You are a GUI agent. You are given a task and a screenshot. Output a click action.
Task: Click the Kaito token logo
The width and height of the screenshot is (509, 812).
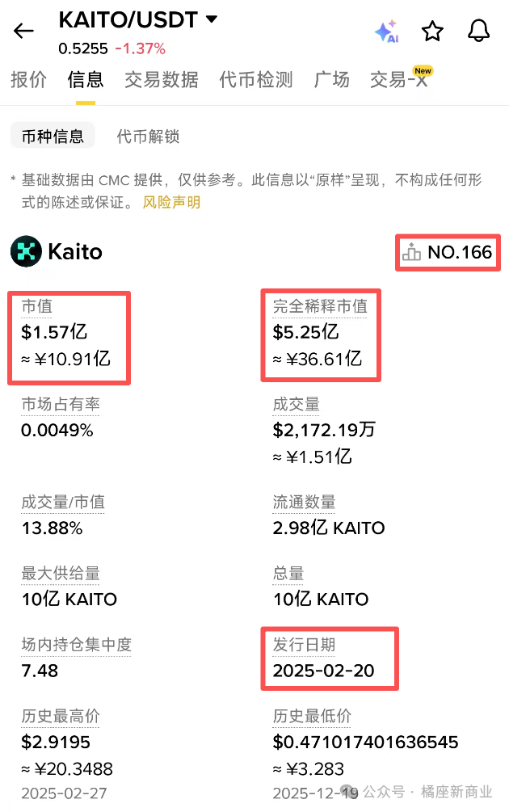point(26,252)
